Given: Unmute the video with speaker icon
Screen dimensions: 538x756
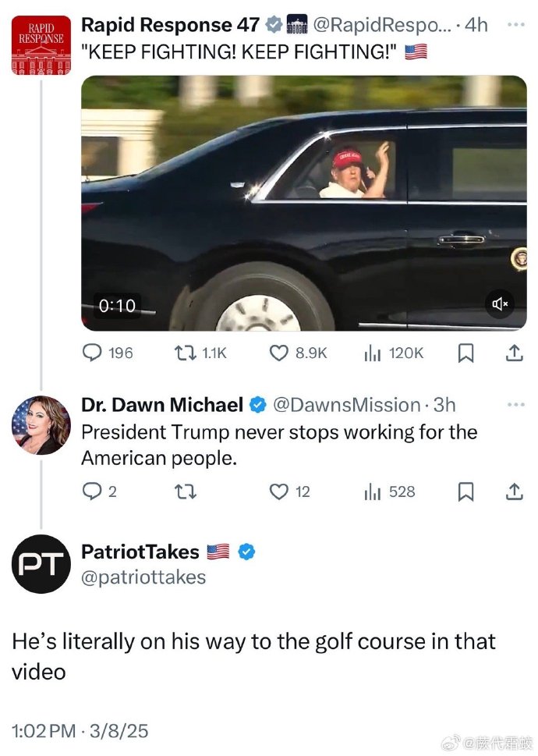Looking at the screenshot, I should pyautogui.click(x=500, y=303).
